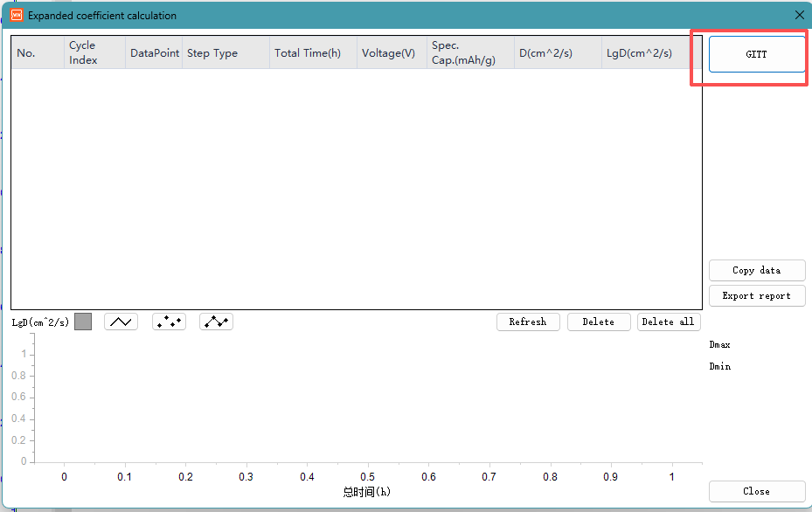Click the Voltage(V) column header

pyautogui.click(x=392, y=53)
